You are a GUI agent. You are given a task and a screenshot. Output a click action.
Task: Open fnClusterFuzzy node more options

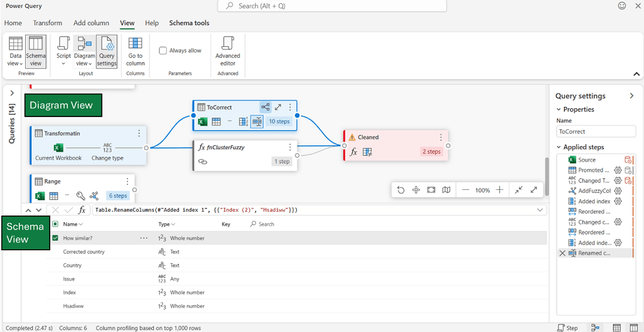[290, 147]
